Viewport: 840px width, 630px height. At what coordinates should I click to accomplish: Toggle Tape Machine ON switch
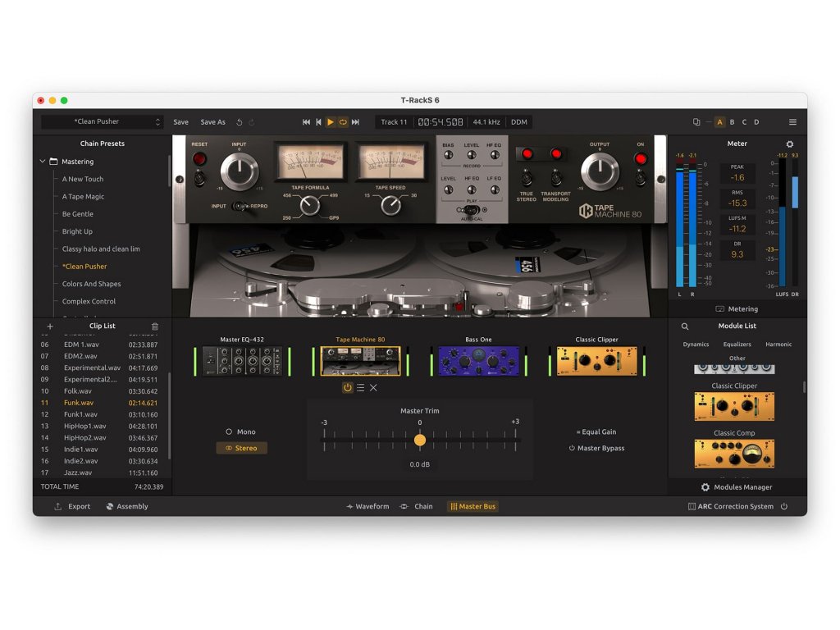click(x=641, y=178)
